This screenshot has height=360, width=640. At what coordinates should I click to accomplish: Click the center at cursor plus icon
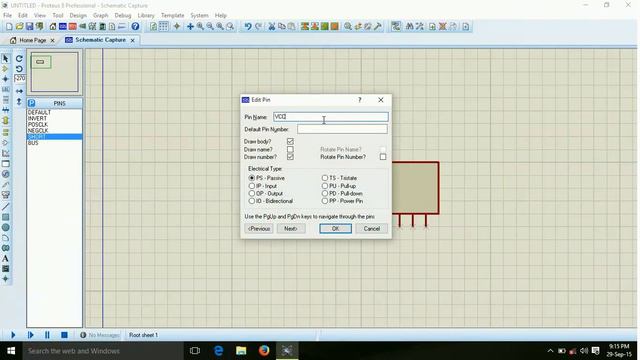[191, 27]
